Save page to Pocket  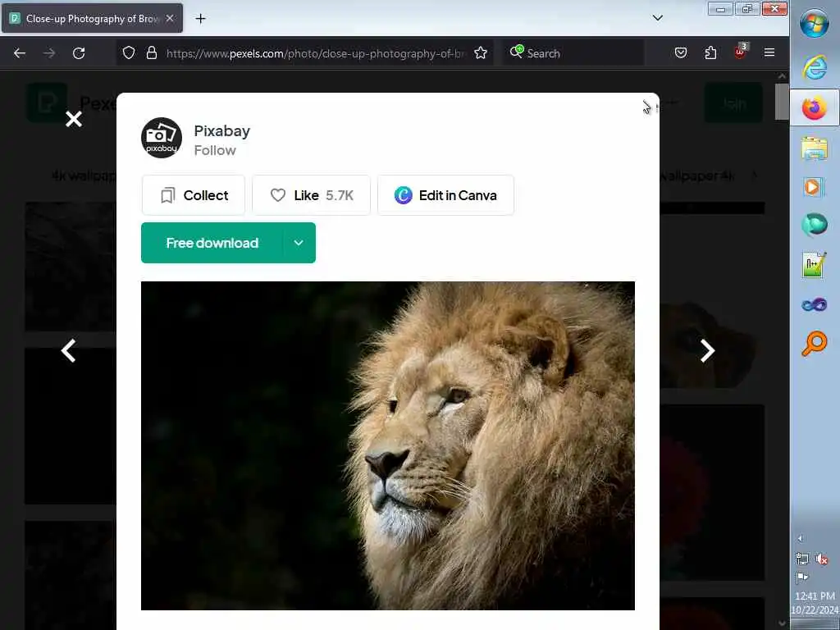(x=681, y=52)
